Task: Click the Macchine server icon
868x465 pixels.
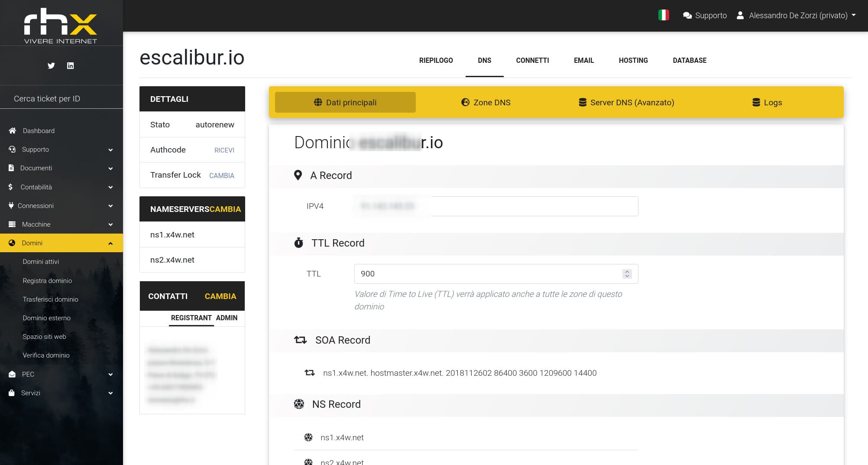Action: pos(12,224)
